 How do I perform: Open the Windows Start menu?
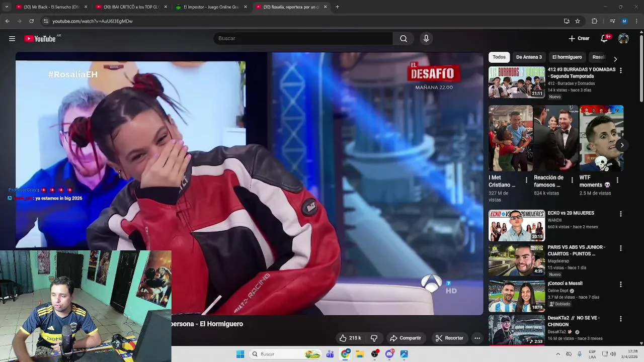coord(240,354)
